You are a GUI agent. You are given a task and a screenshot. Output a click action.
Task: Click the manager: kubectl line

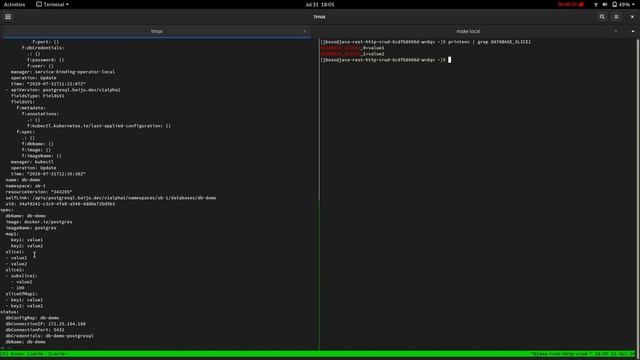(x=32, y=162)
